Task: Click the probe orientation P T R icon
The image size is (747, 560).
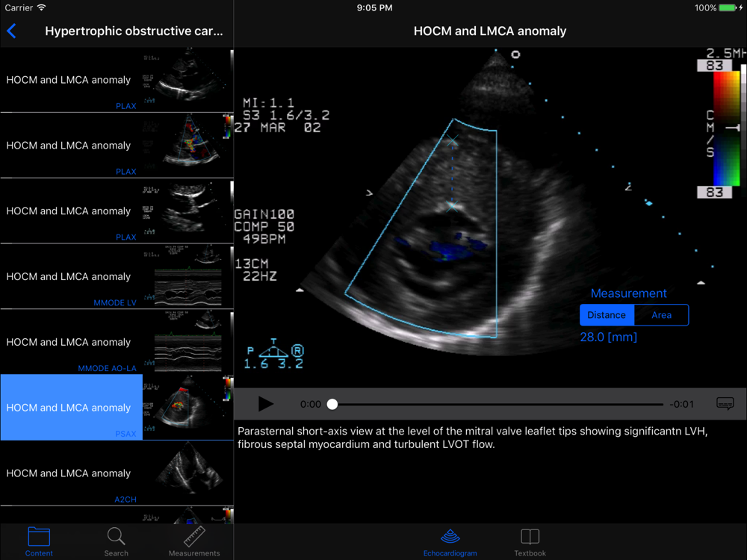Action: click(x=274, y=354)
